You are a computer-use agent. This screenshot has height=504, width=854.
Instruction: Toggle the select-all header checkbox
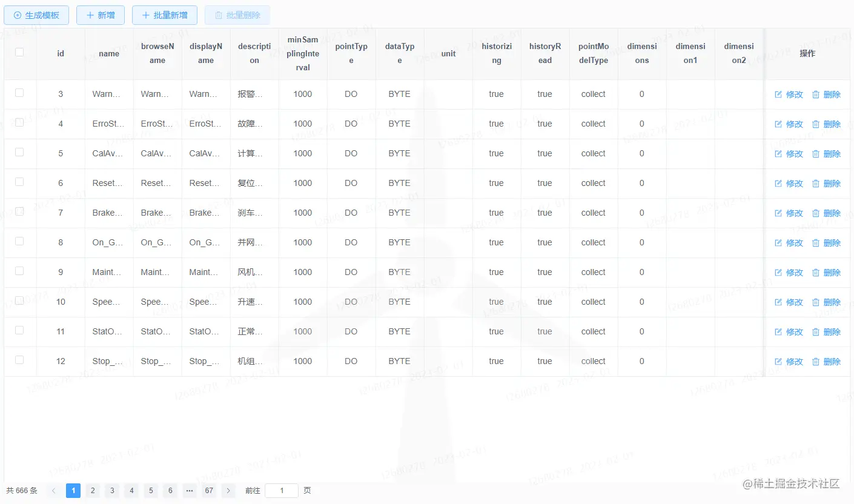[19, 52]
